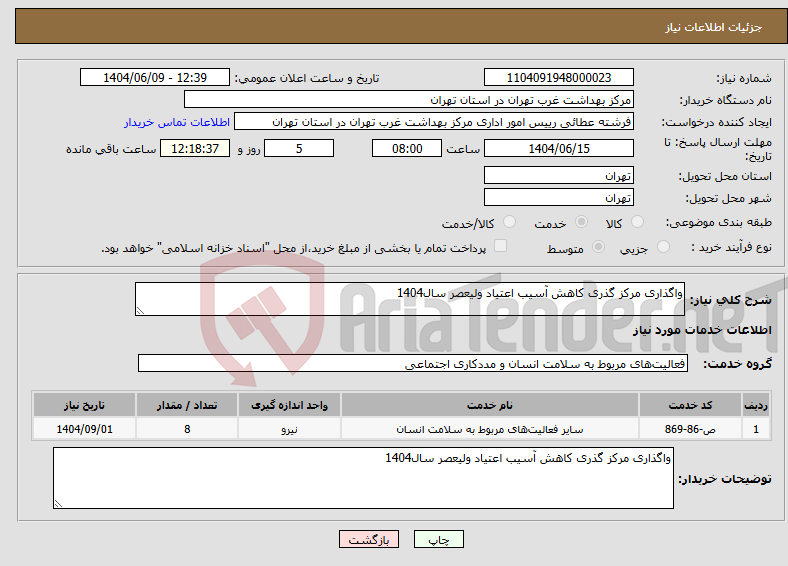This screenshot has width=788, height=566.
Task: Click the need number field 1104091948000023
Action: click(559, 77)
